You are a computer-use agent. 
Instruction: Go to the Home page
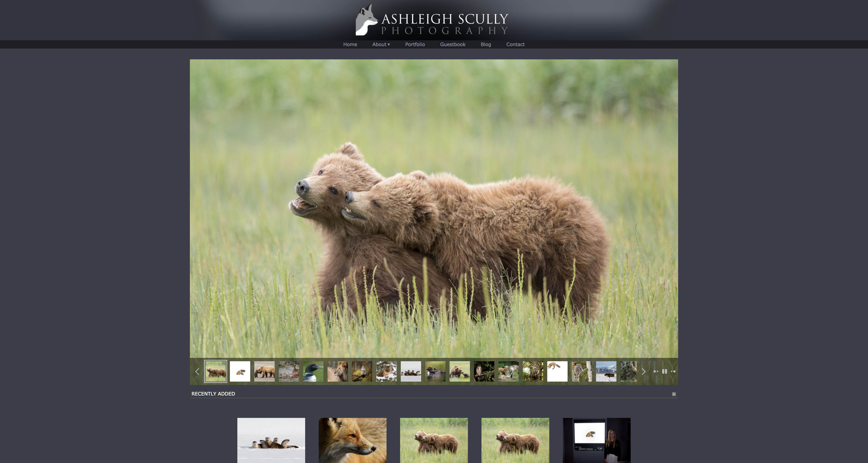(x=350, y=44)
